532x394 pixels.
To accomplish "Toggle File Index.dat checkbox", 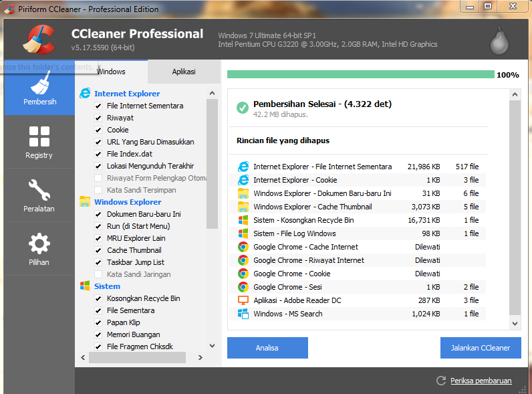I will [98, 155].
